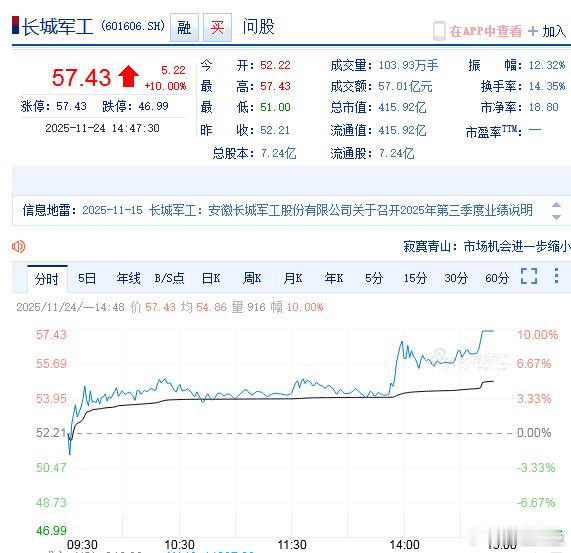Click the 跌停 value 46.99

(x=153, y=106)
